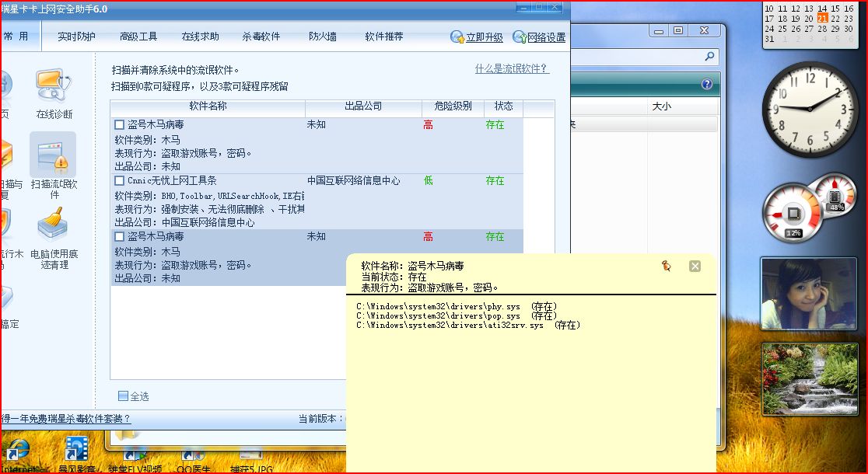
Task: Switch to 高级工具 tab
Action: [138, 37]
